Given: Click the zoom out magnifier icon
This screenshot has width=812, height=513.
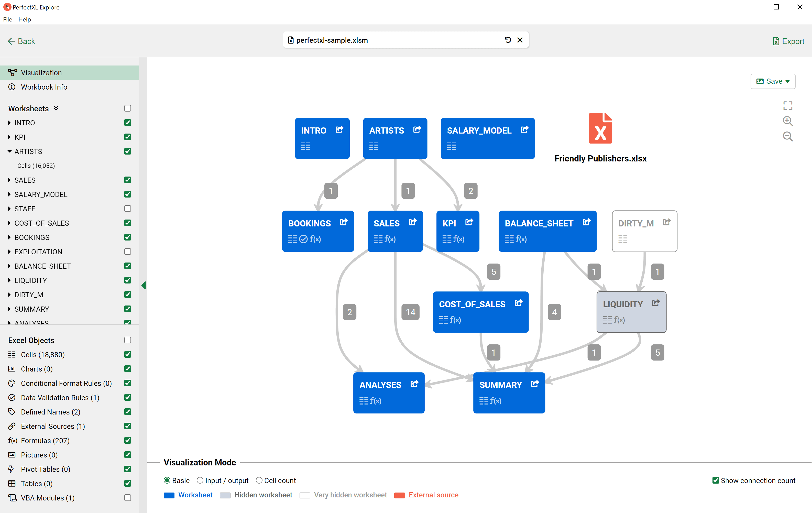Looking at the screenshot, I should (x=788, y=136).
